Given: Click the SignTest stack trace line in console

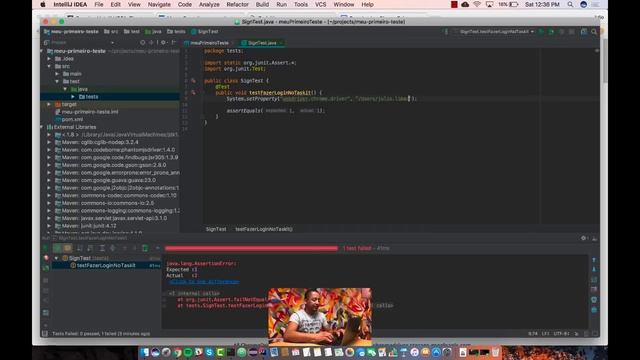Looking at the screenshot, I should coord(222,305).
